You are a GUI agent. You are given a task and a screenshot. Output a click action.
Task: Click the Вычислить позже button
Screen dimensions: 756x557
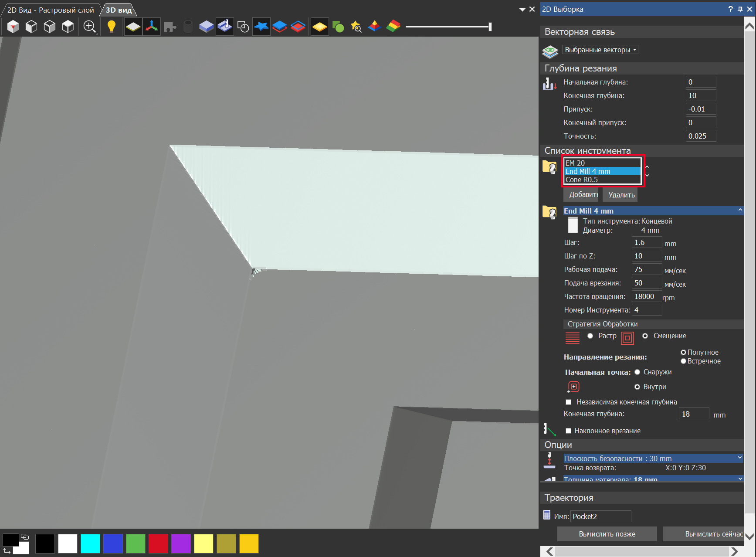point(607,534)
